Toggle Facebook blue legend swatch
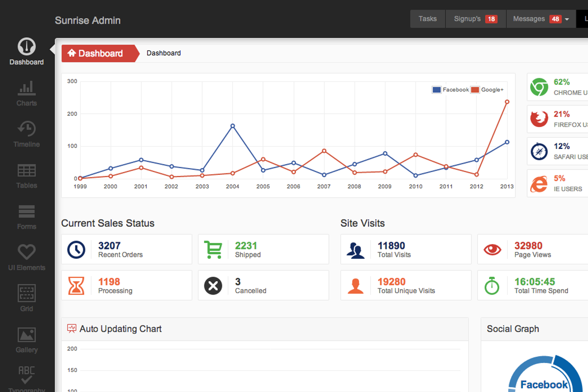The image size is (588, 392). pyautogui.click(x=437, y=90)
